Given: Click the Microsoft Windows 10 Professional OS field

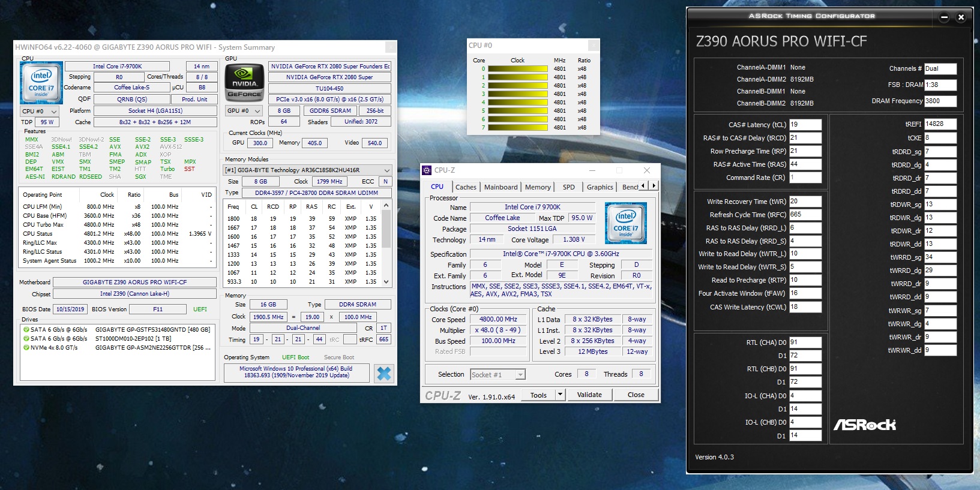Looking at the screenshot, I should pyautogui.click(x=296, y=372).
